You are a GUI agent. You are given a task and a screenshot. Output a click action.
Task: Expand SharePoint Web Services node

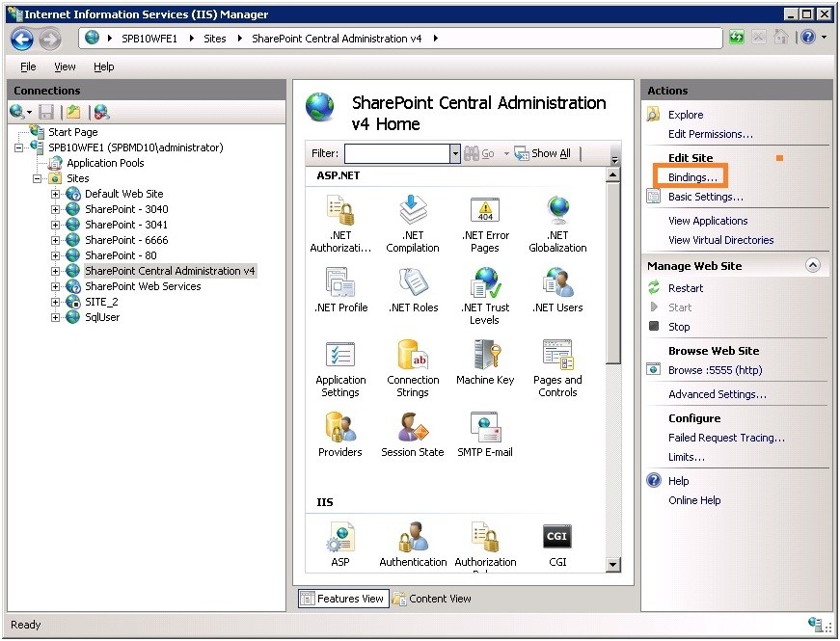click(55, 286)
